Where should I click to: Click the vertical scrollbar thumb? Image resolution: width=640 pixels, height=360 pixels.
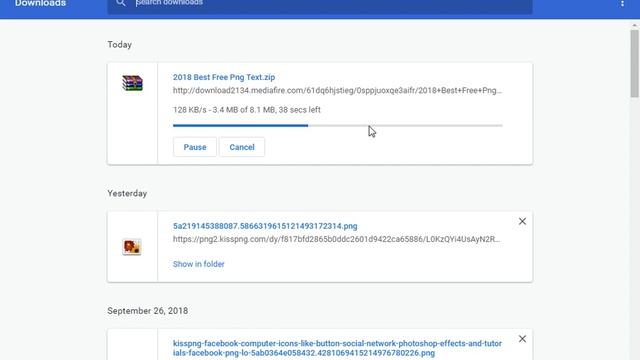click(x=634, y=63)
